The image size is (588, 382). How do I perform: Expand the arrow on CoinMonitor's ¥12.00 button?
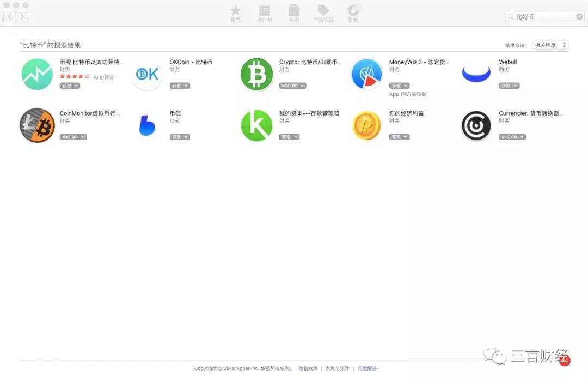pyautogui.click(x=83, y=137)
